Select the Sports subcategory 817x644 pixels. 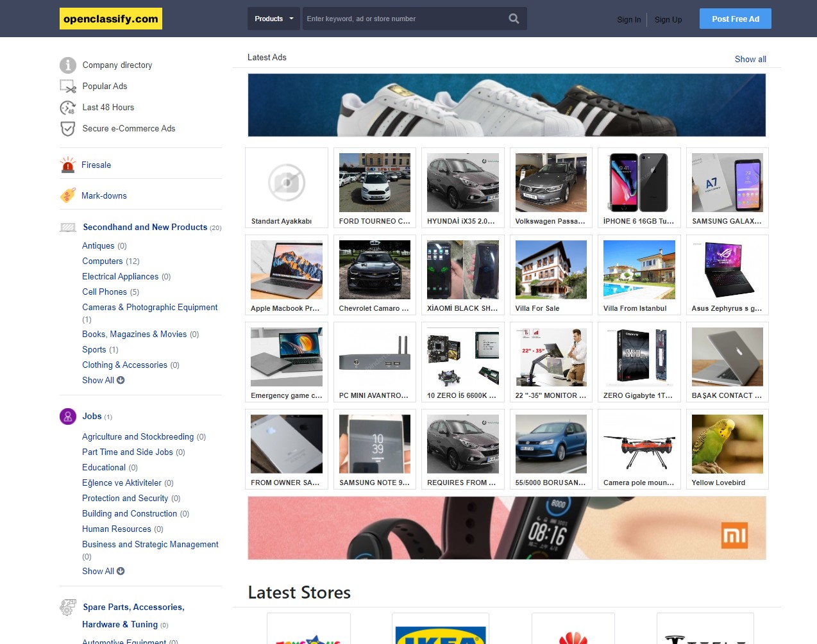click(x=94, y=350)
